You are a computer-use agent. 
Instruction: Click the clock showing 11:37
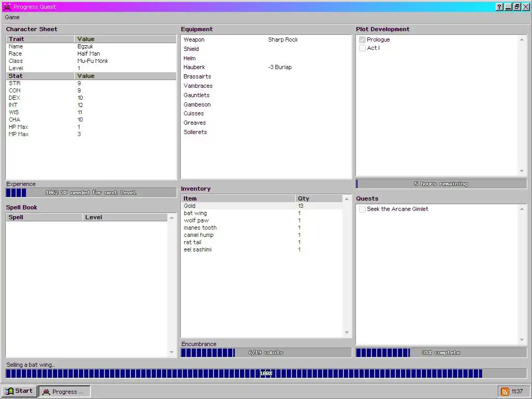[x=517, y=392]
